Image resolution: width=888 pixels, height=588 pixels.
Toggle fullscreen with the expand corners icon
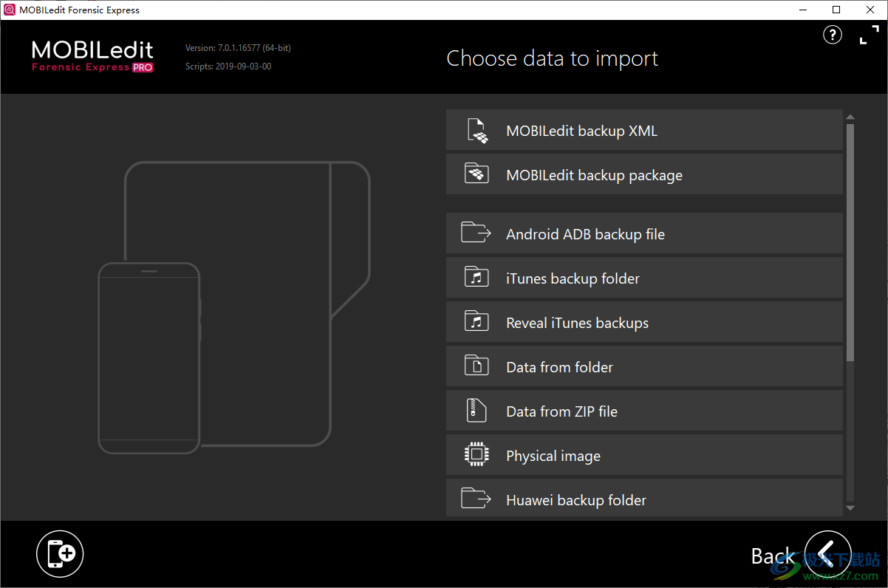point(870,35)
